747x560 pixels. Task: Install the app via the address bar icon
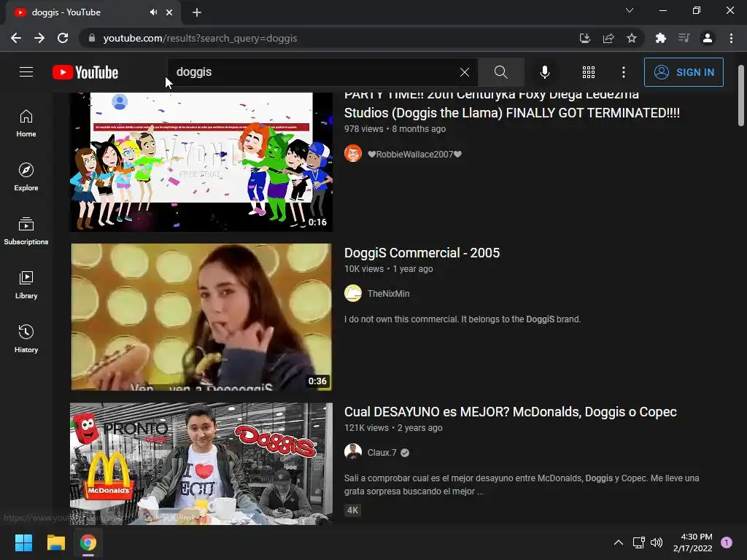tap(584, 38)
